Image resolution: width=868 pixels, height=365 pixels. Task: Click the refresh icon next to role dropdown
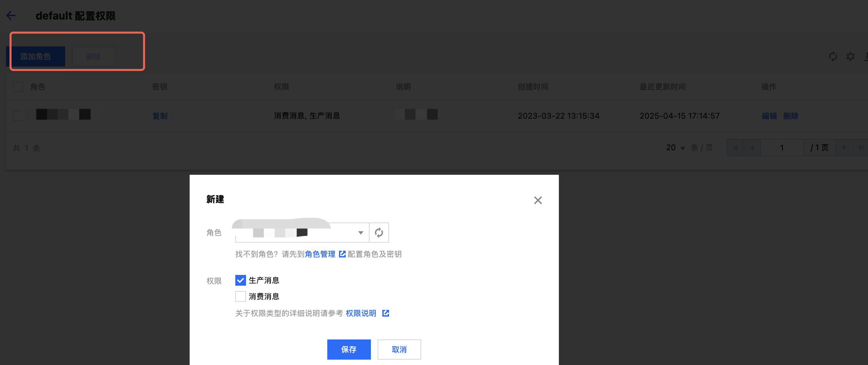(379, 233)
